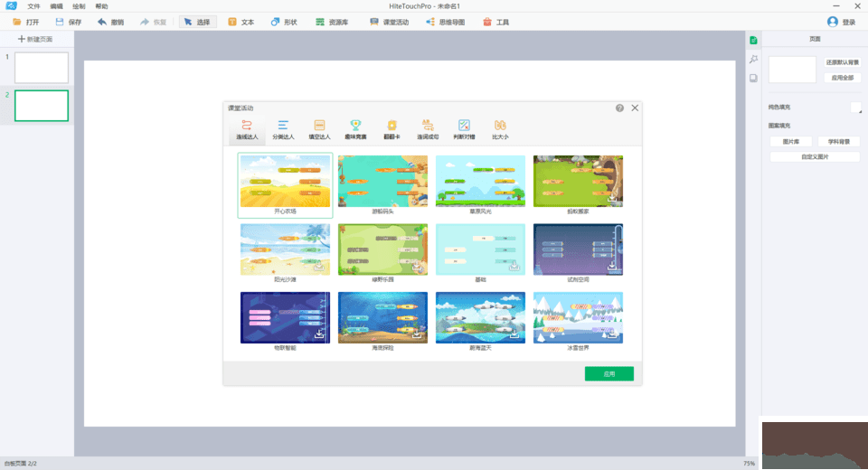
Task: Click the 还原默认背景 button
Action: 841,62
